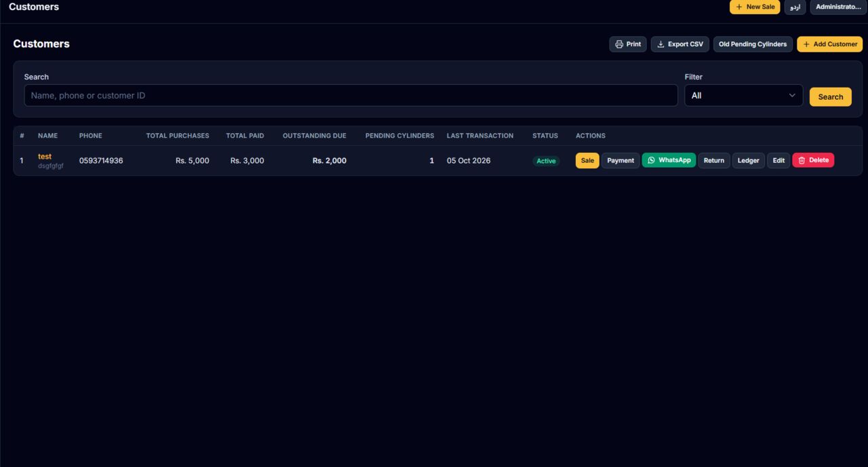Delete customer test
Screen dimensions: 868x467
[813, 160]
